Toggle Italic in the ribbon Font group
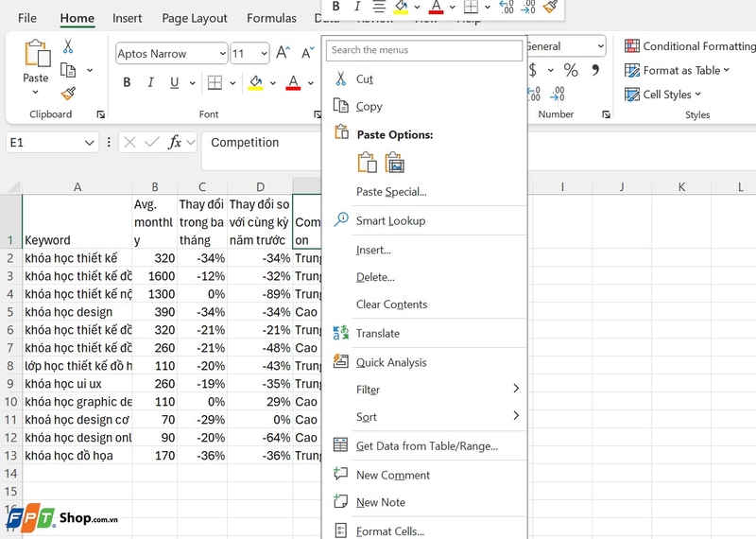756x539 pixels. (x=151, y=82)
